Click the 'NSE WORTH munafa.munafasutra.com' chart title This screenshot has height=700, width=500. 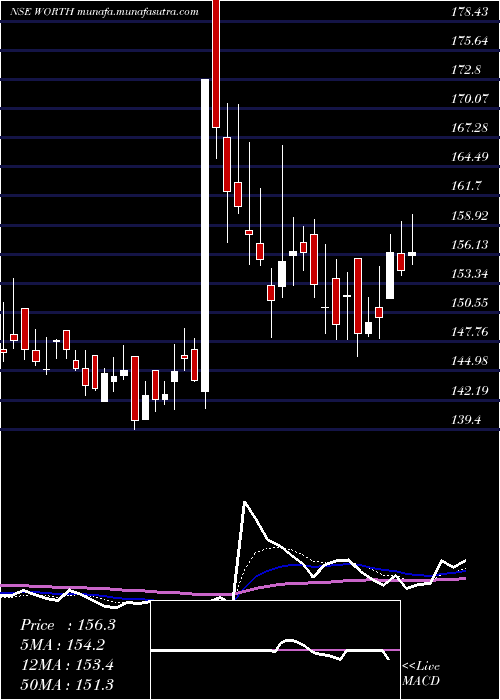click(x=104, y=12)
